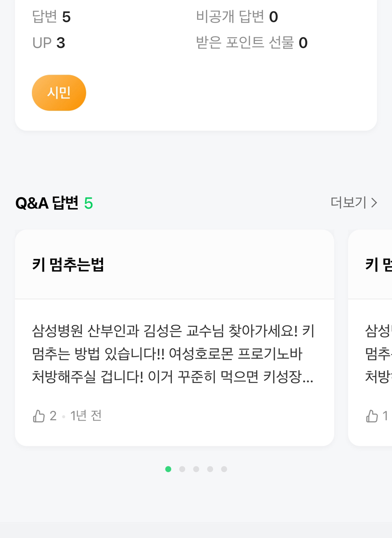The image size is (392, 538).
Task: Click the chevron arrow beside 더보기
Action: (x=374, y=202)
